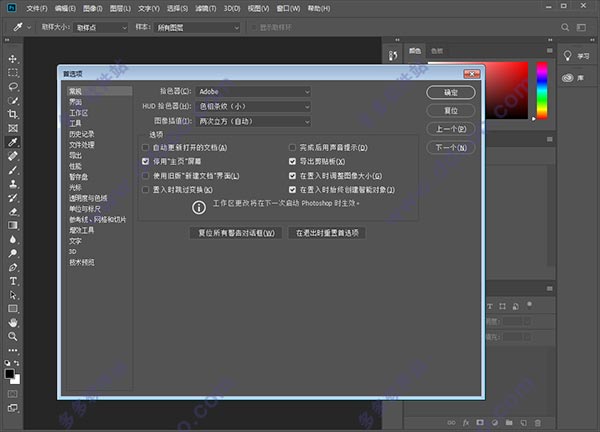Select the Eyedropper tool in the toolbox
Image resolution: width=600 pixels, height=432 pixels.
point(13,142)
